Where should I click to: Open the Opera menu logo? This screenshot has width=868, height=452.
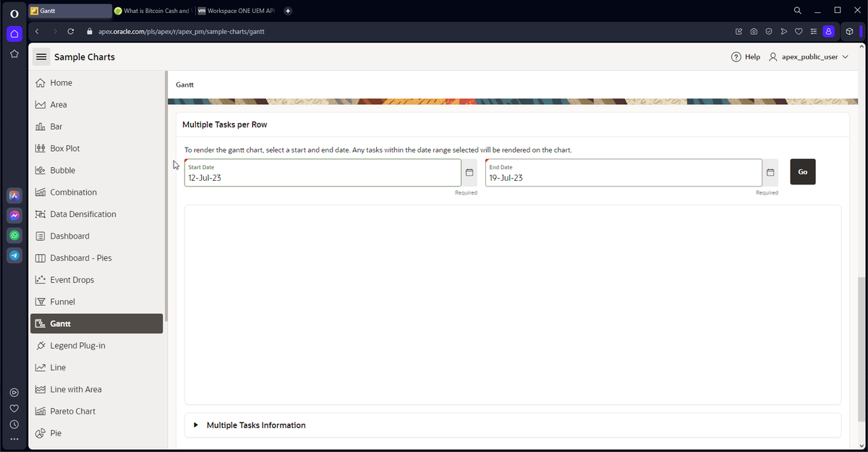click(14, 14)
